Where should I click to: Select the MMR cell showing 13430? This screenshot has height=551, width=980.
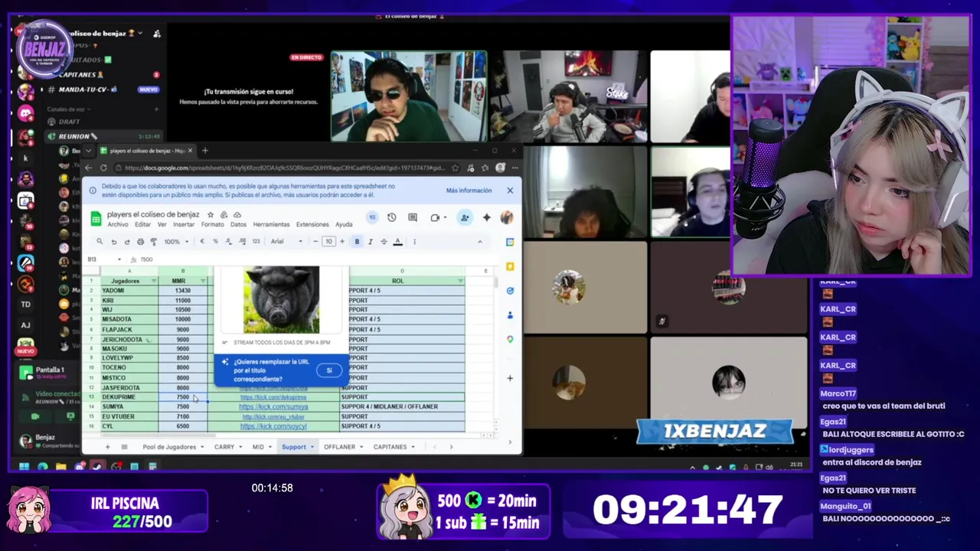pos(182,291)
